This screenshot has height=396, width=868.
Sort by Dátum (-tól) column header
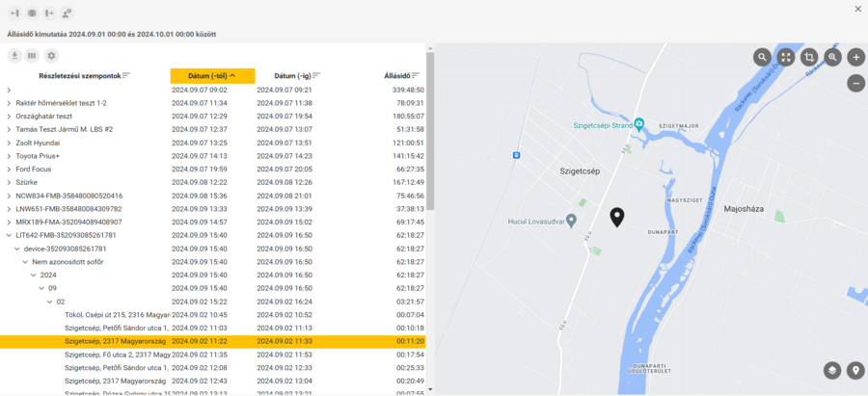pyautogui.click(x=212, y=75)
